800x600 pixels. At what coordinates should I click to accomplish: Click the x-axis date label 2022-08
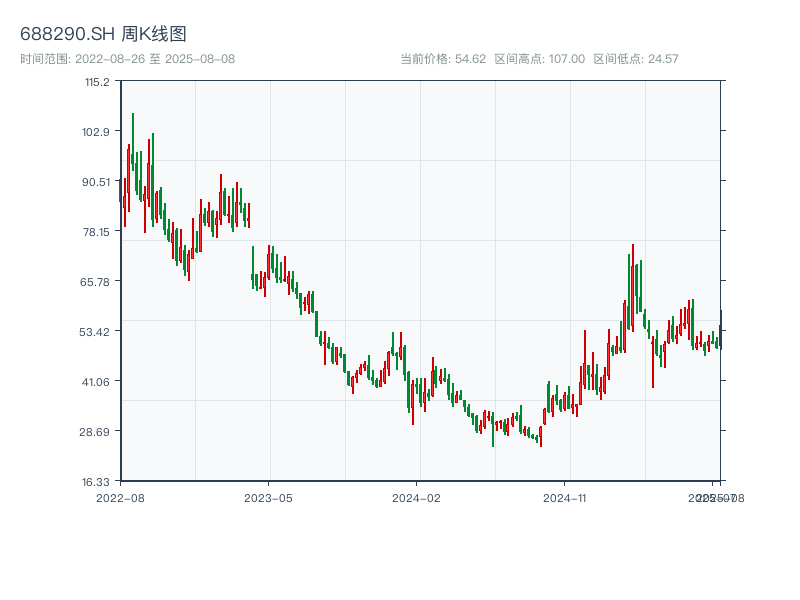tap(120, 498)
